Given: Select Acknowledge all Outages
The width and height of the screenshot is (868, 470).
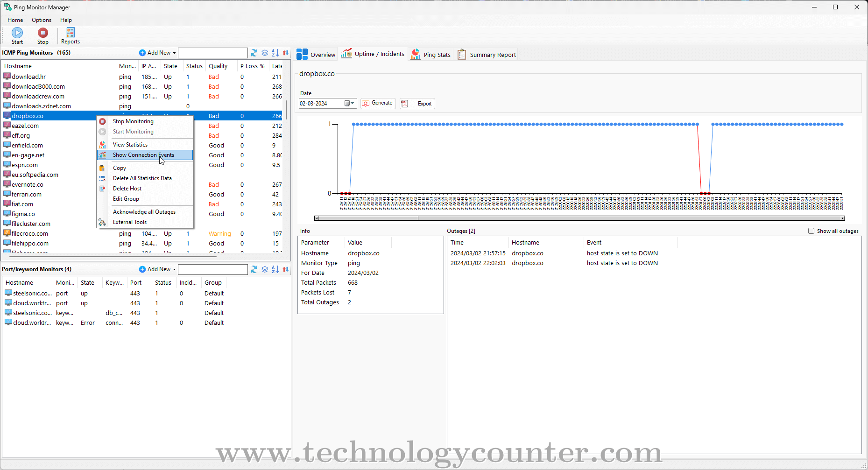Looking at the screenshot, I should click(x=145, y=212).
